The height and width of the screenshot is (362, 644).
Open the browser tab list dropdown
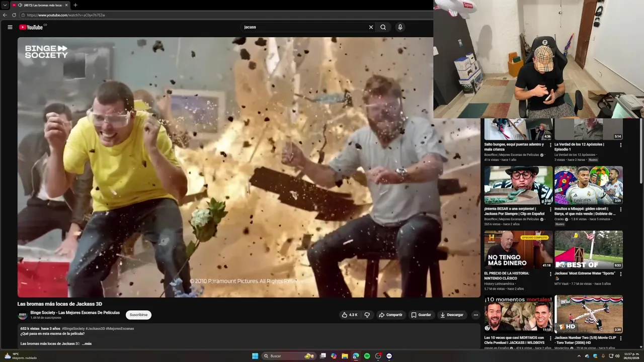click(5, 5)
